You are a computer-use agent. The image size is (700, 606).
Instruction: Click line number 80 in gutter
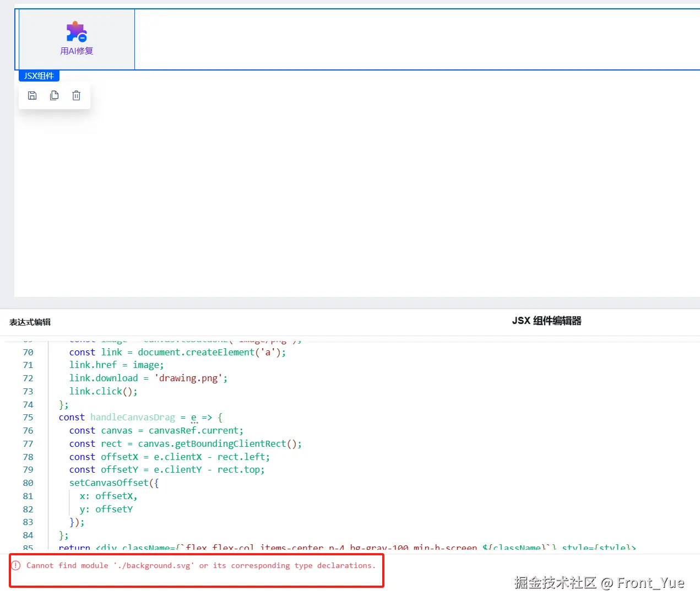(x=28, y=483)
